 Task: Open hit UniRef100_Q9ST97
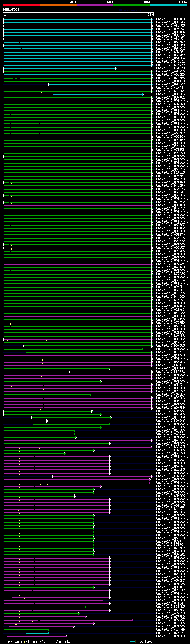point(170,29)
